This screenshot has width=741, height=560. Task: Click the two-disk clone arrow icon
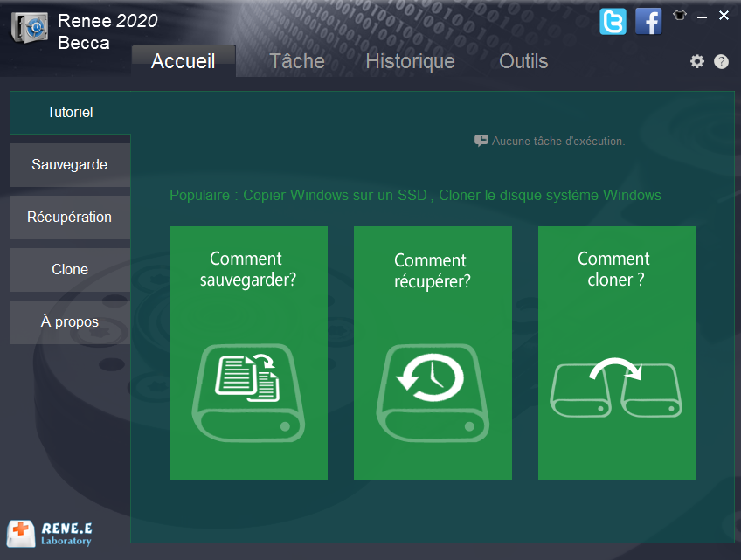[x=616, y=388]
